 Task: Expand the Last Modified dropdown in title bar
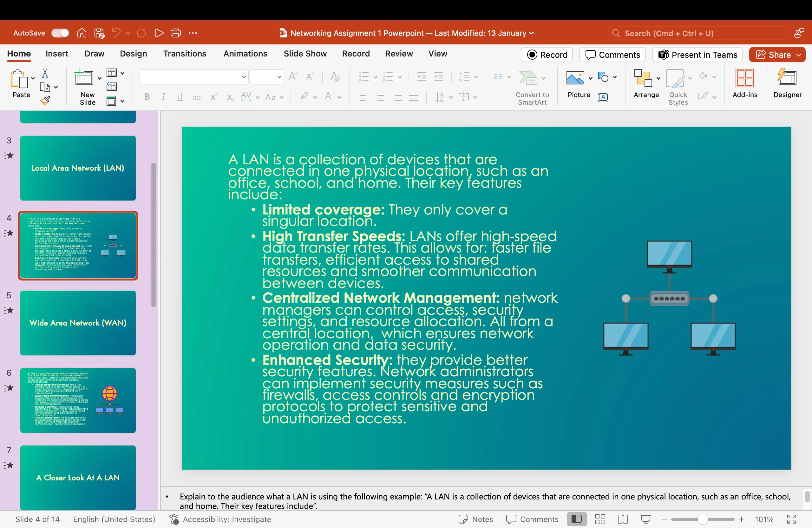click(531, 33)
